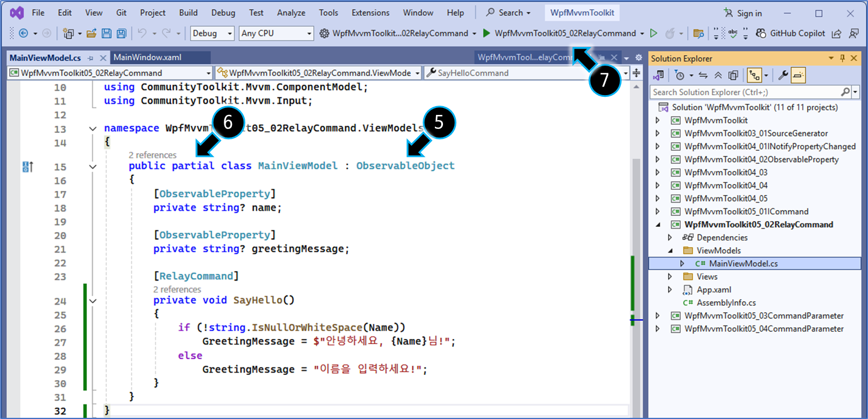The width and height of the screenshot is (868, 419).
Task: Click the Share/Live Share icon
Action: coord(836,34)
